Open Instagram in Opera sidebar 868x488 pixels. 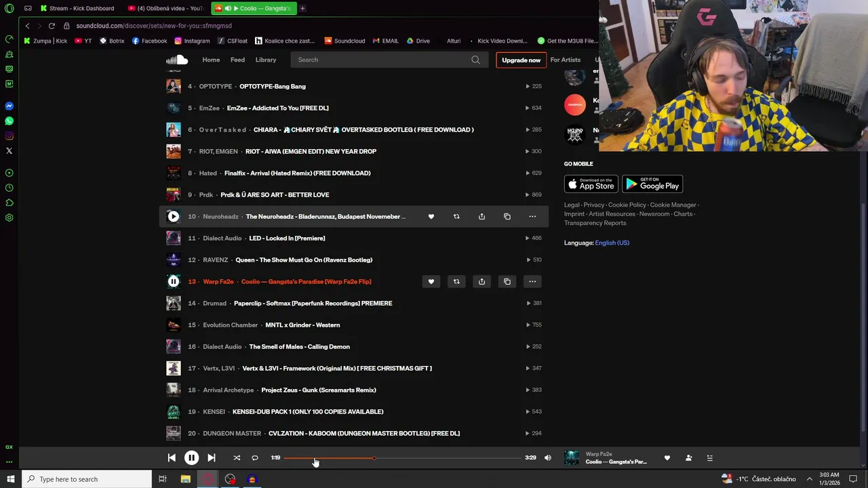click(9, 136)
